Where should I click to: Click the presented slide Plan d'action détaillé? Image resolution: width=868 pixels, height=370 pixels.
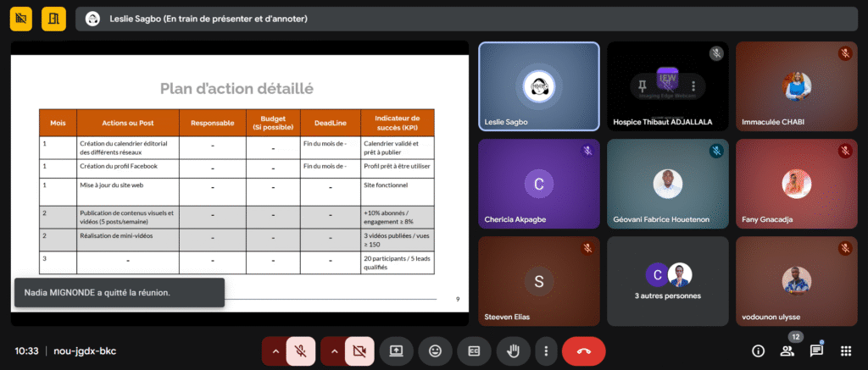click(239, 182)
